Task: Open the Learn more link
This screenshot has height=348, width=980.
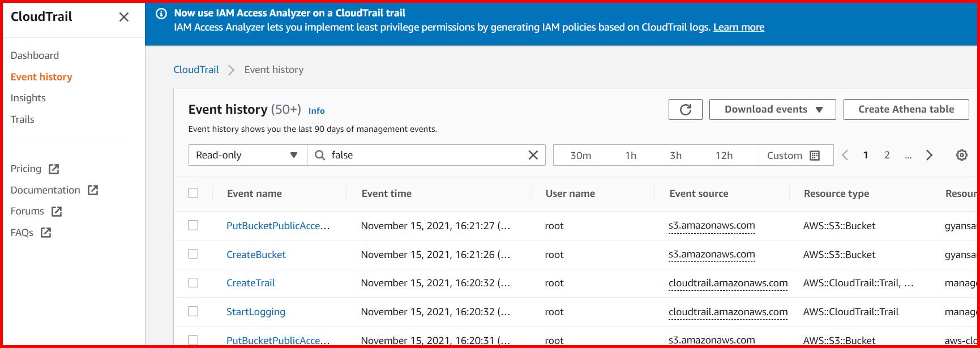Action: tap(738, 27)
